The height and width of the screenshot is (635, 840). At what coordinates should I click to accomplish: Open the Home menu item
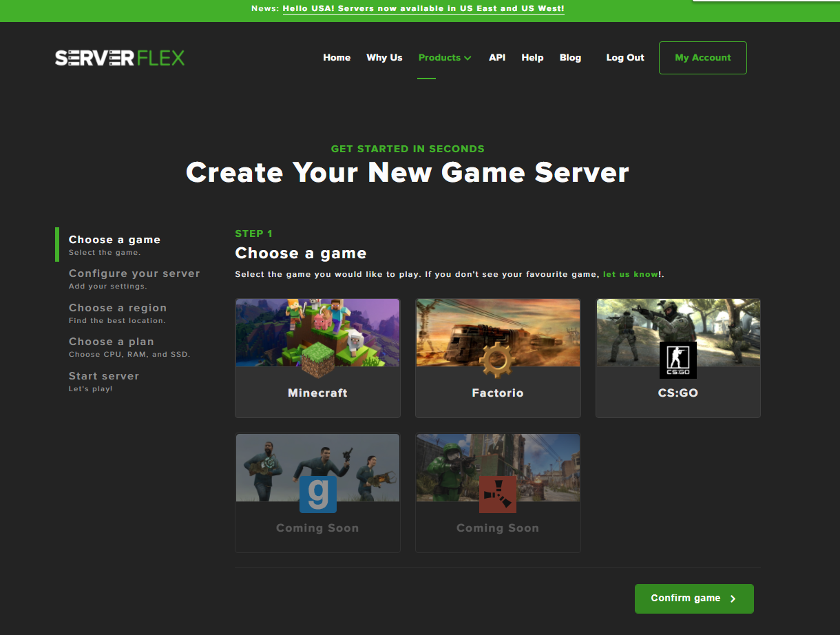pos(337,58)
